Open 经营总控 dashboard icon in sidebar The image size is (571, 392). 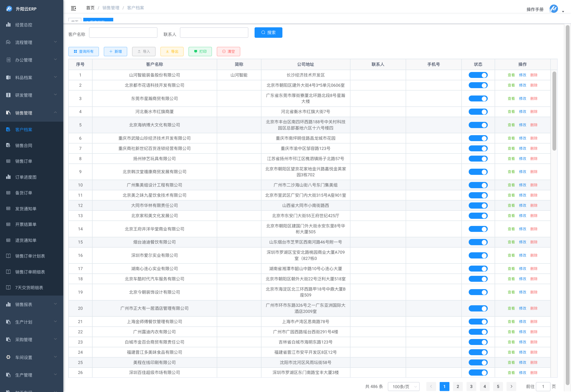(8, 24)
